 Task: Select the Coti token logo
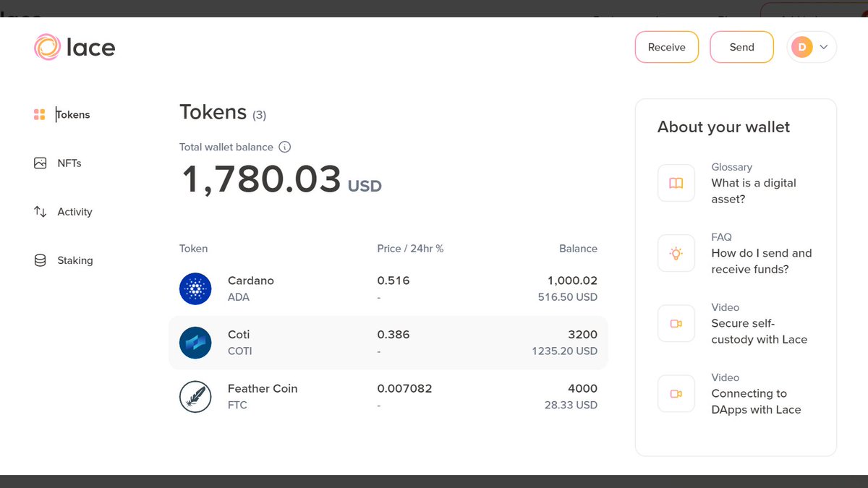coord(195,343)
